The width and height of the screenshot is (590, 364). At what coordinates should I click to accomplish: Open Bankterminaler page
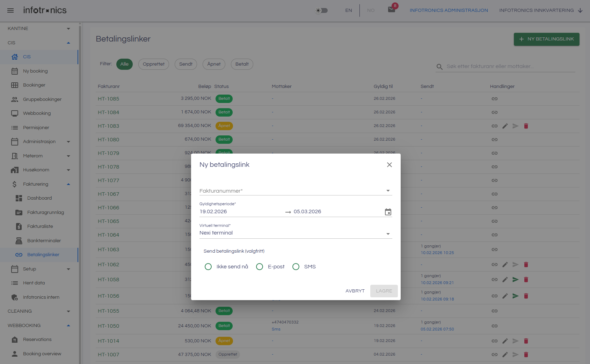(39, 241)
